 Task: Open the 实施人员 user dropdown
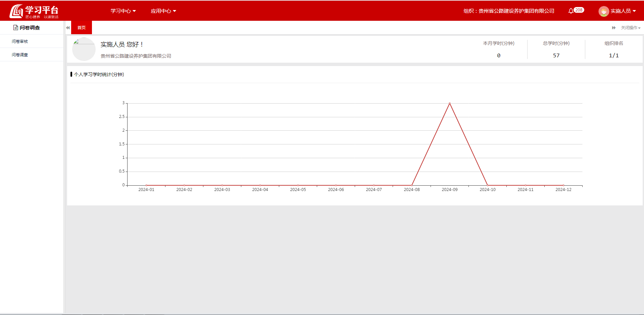coord(623,11)
